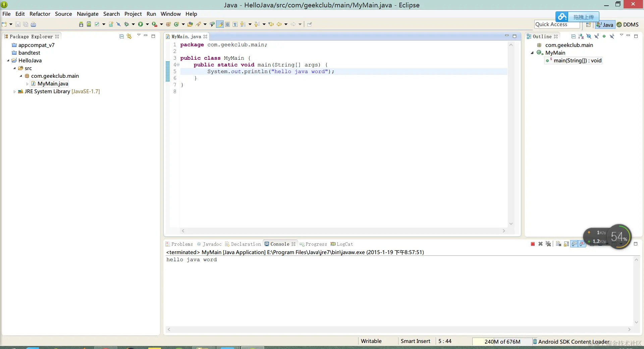Click the Back navigation arrow icon
The width and height of the screenshot is (644, 349).
point(279,24)
